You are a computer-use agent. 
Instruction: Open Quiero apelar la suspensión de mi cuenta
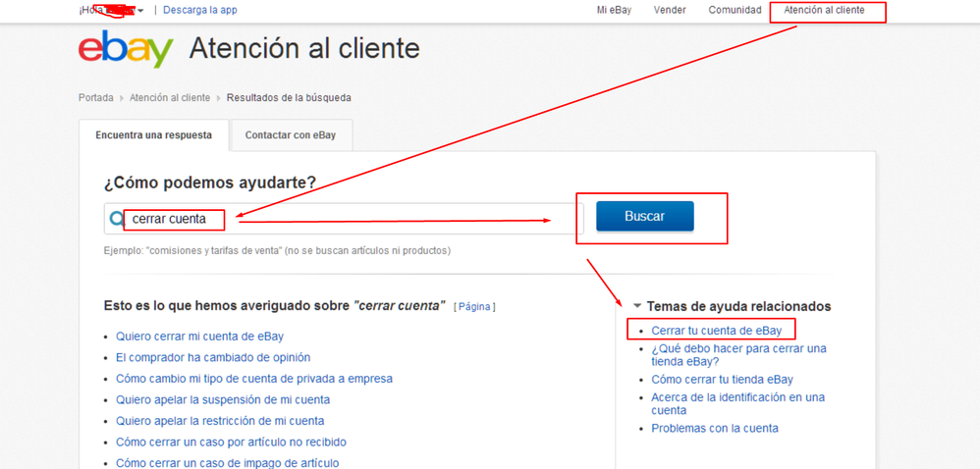(223, 399)
